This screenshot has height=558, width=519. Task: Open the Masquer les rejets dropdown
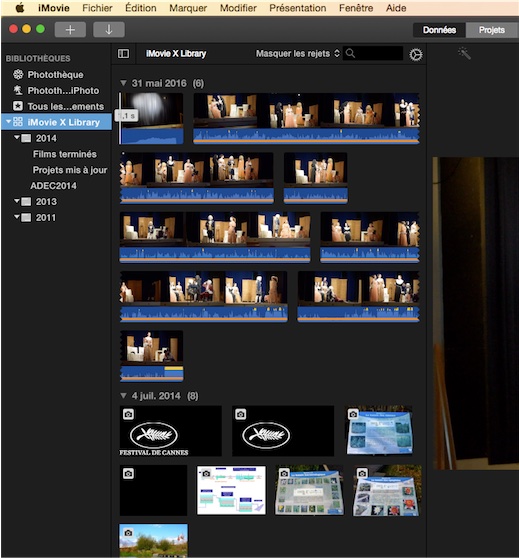298,54
